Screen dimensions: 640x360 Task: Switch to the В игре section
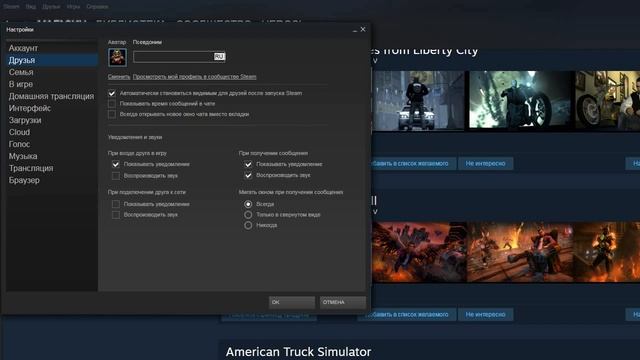tap(20, 84)
